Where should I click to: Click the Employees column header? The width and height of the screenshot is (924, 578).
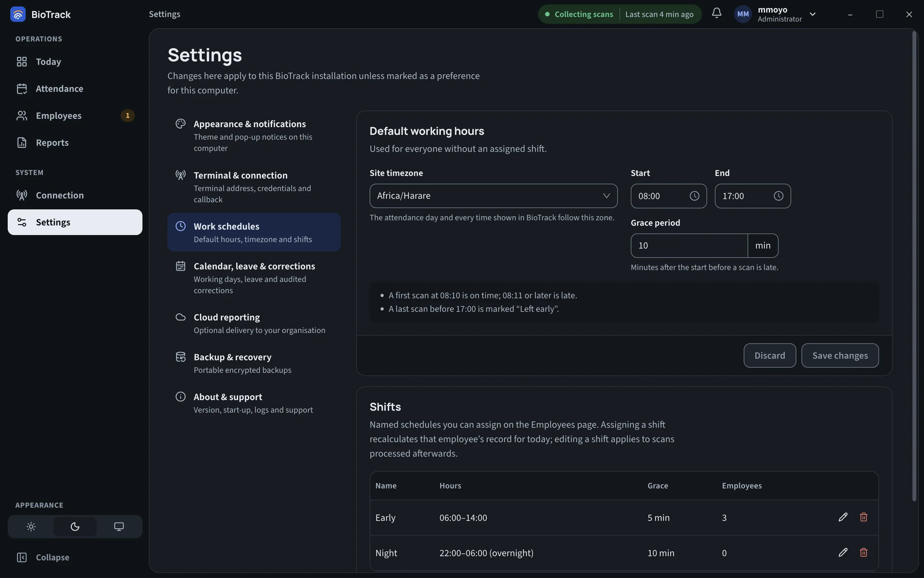tap(741, 486)
